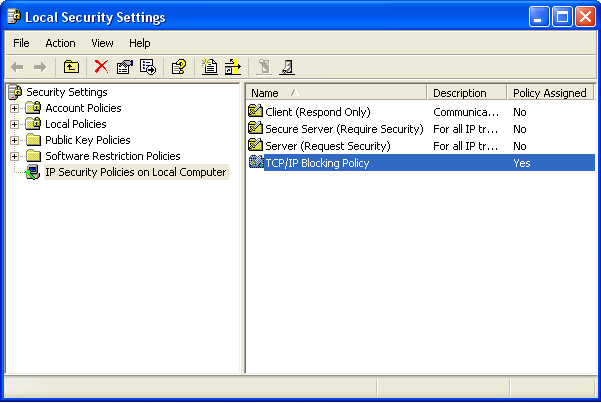
Task: Open Properties toolbar icon
Action: point(125,67)
